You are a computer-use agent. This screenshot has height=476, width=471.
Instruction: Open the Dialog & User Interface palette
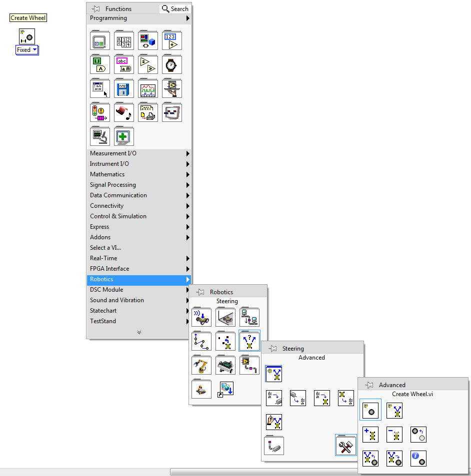(x=99, y=88)
